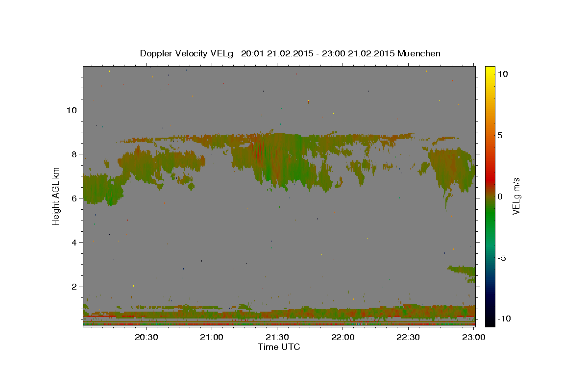Click the 20:30 time tick label

146,337
